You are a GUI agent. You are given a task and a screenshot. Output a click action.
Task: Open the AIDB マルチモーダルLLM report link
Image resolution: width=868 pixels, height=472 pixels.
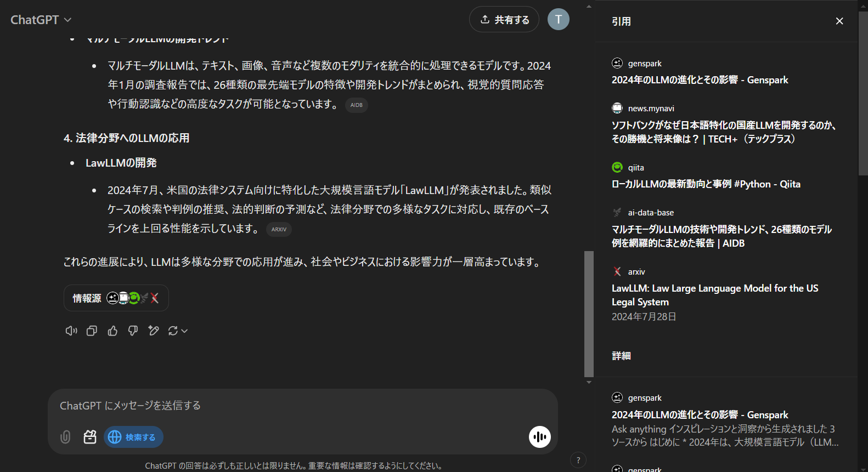pos(722,236)
